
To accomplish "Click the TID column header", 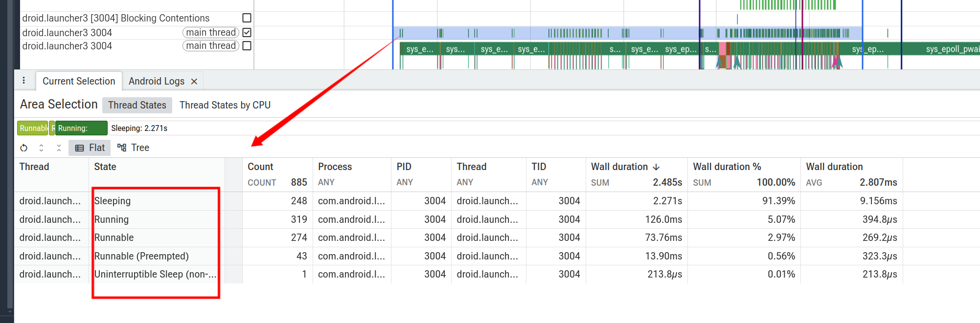I will pyautogui.click(x=539, y=167).
